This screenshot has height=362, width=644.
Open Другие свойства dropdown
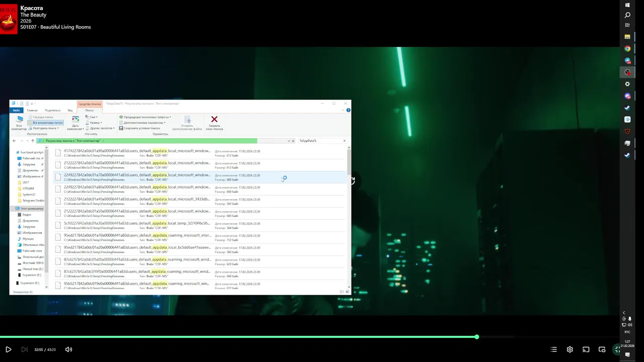(x=100, y=128)
